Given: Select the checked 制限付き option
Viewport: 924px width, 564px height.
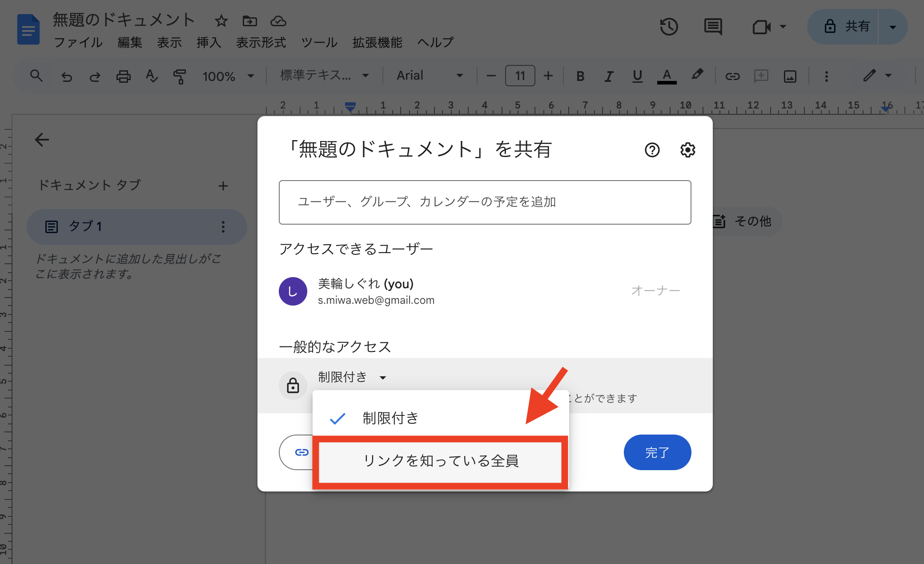Looking at the screenshot, I should click(x=390, y=418).
